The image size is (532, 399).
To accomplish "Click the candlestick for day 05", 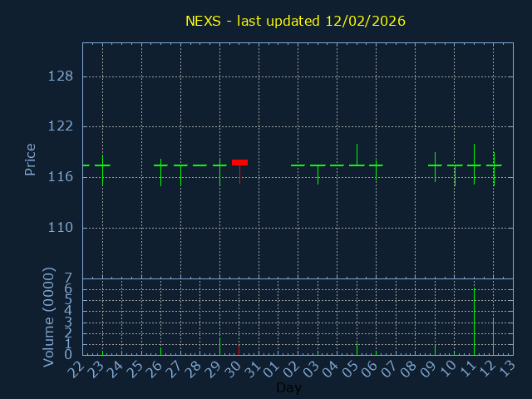I will 357,165.
